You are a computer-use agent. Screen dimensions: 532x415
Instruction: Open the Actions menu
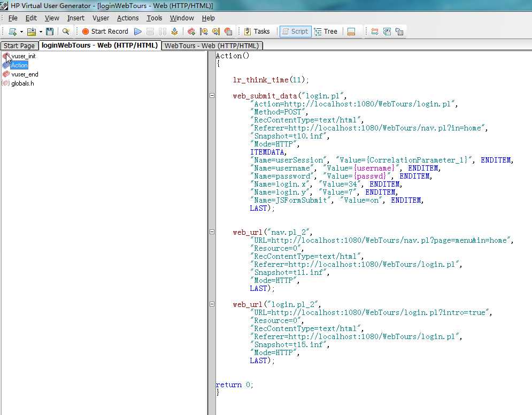(128, 18)
